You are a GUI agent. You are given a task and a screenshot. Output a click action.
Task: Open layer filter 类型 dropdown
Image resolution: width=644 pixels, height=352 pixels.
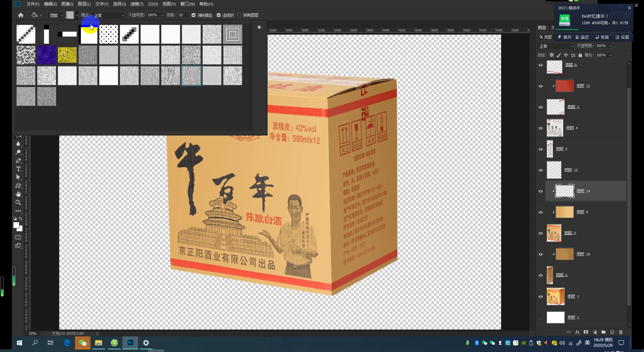pos(546,37)
